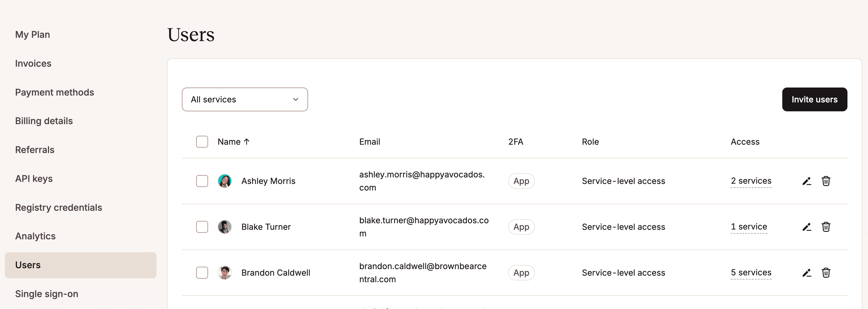The image size is (868, 309).
Task: Delete Brandon Caldwell with the trash icon
Action: (x=826, y=273)
